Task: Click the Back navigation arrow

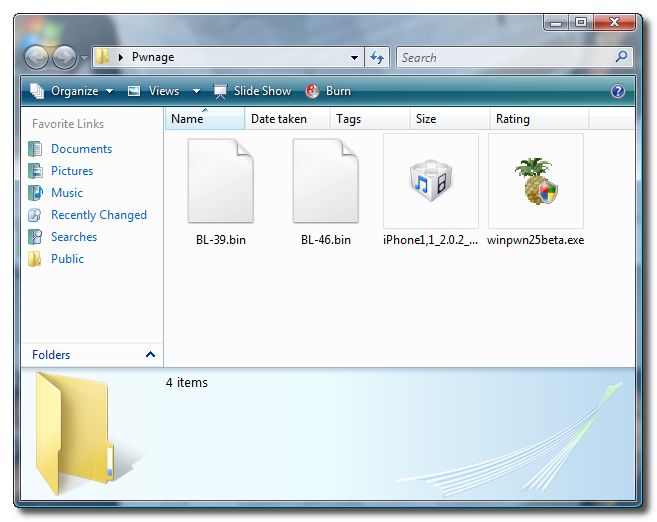Action: (37, 58)
